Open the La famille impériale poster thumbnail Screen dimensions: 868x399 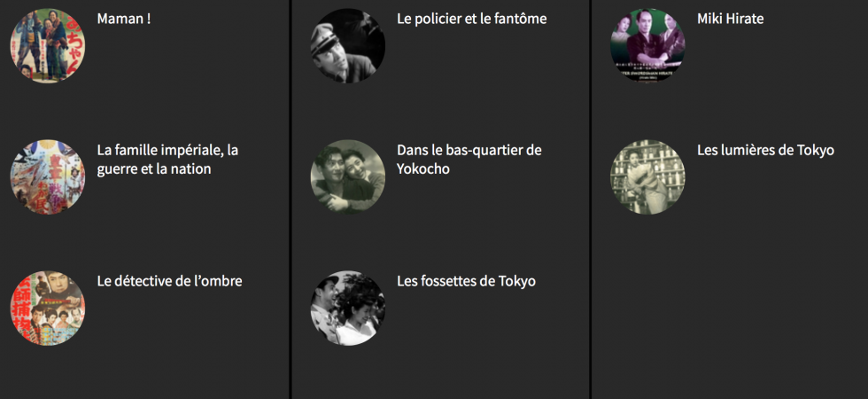point(48,176)
